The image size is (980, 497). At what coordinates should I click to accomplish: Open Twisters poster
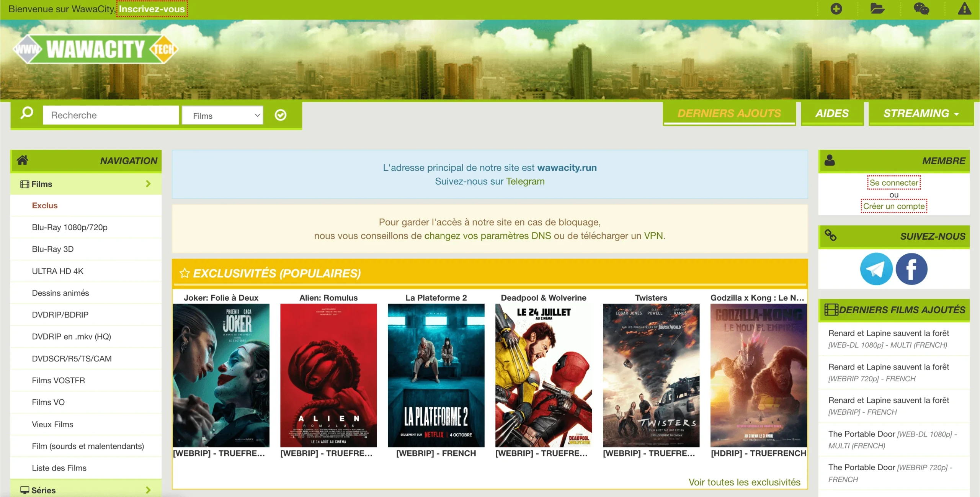(x=651, y=375)
